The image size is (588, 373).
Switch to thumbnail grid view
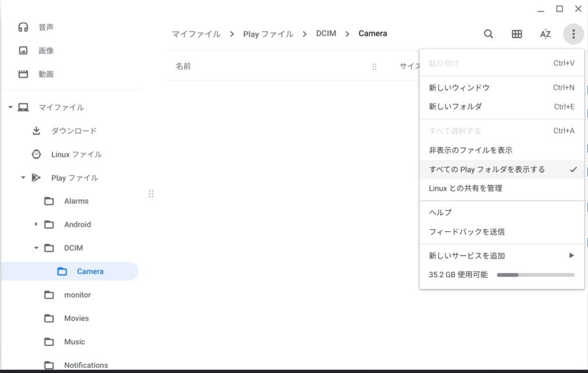click(x=517, y=34)
